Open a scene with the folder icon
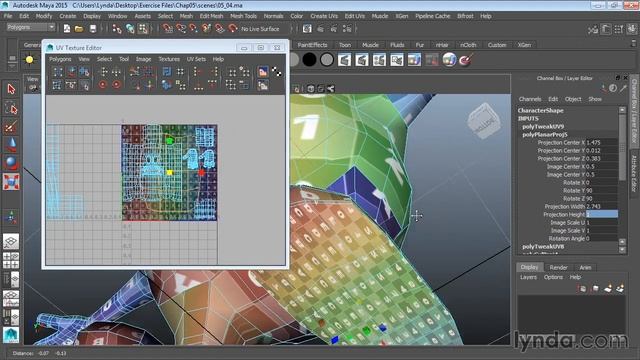 click(79, 29)
